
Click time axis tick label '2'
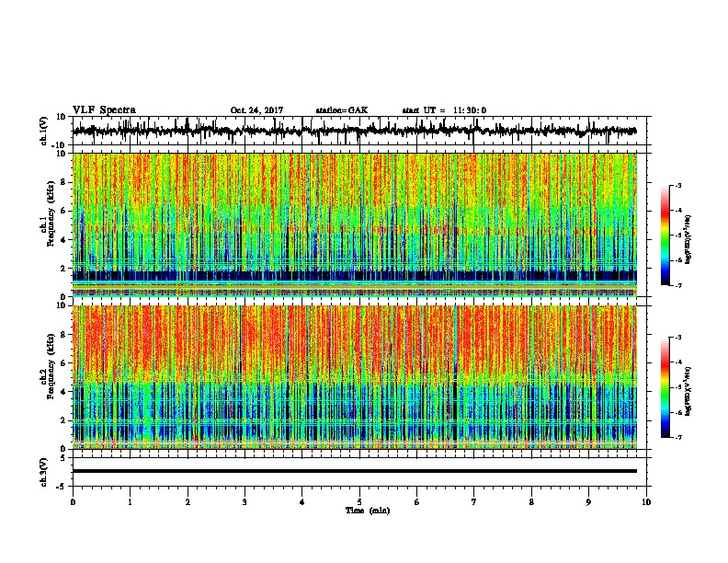pyautogui.click(x=188, y=502)
